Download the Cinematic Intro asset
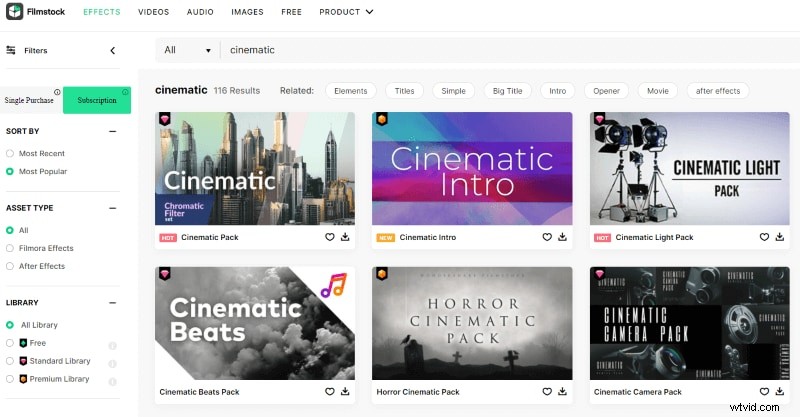Screen dimensions: 800x417 [x=562, y=237]
